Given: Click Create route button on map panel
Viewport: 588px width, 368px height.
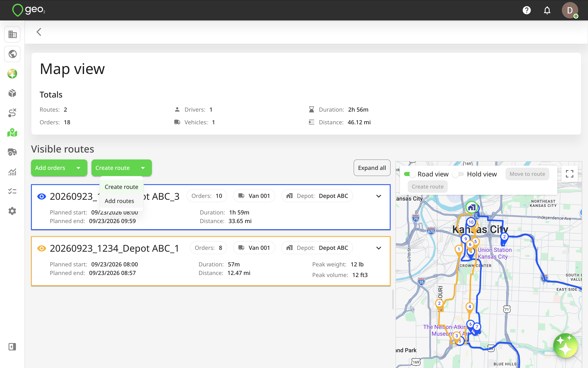Looking at the screenshot, I should click(428, 187).
